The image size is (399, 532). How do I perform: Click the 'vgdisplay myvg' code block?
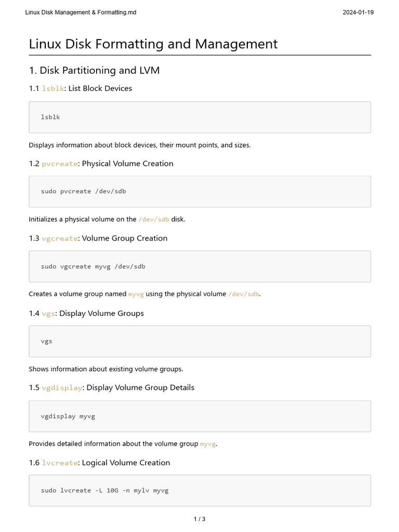199,416
